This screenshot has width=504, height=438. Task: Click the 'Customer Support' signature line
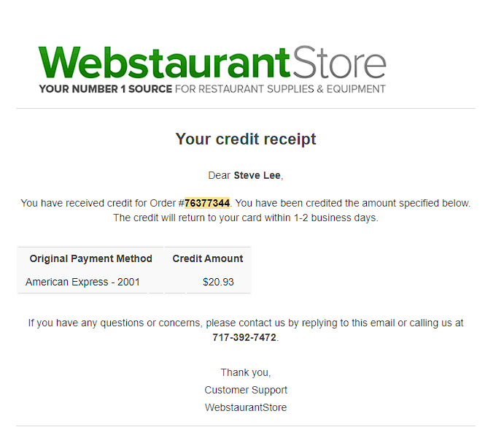point(246,390)
